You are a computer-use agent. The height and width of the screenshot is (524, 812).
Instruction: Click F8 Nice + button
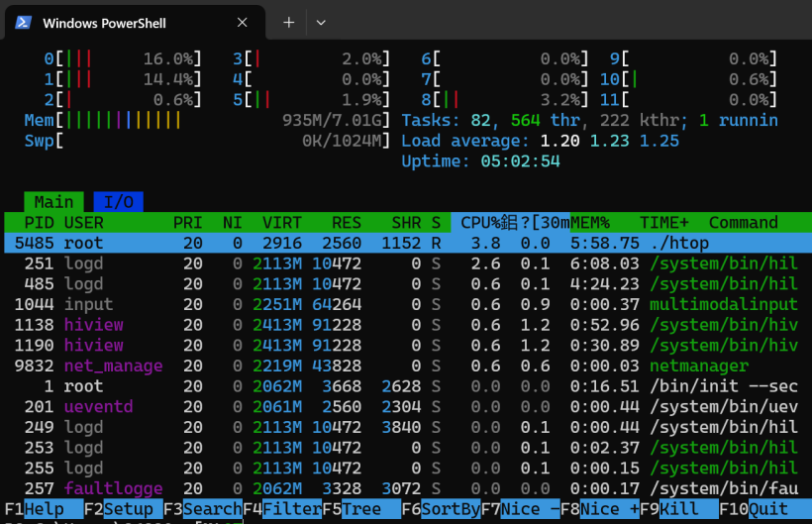600,509
